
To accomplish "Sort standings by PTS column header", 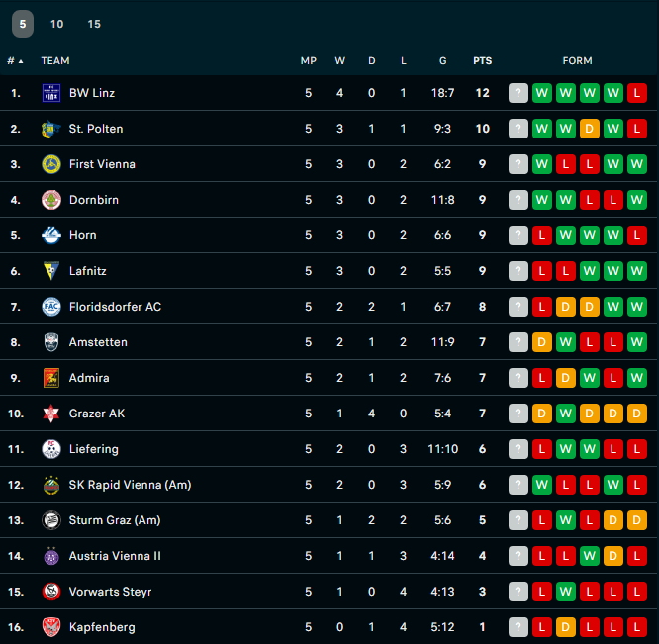I will 483,61.
